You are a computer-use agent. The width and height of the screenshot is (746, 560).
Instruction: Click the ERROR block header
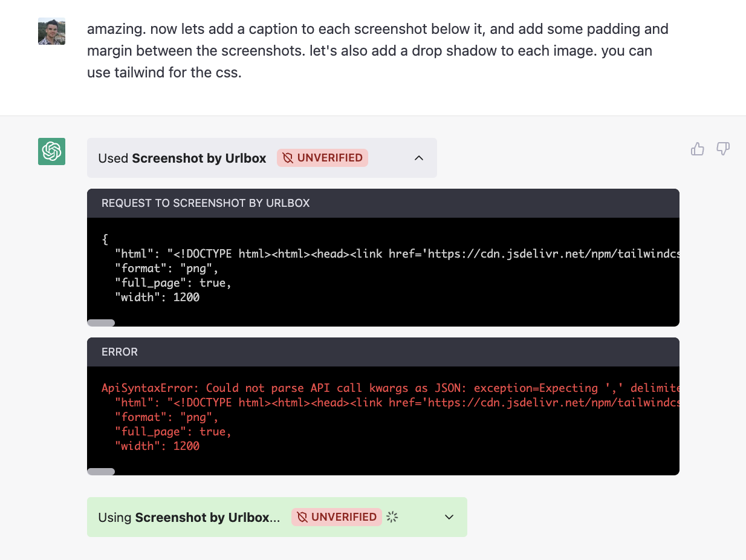tap(120, 352)
